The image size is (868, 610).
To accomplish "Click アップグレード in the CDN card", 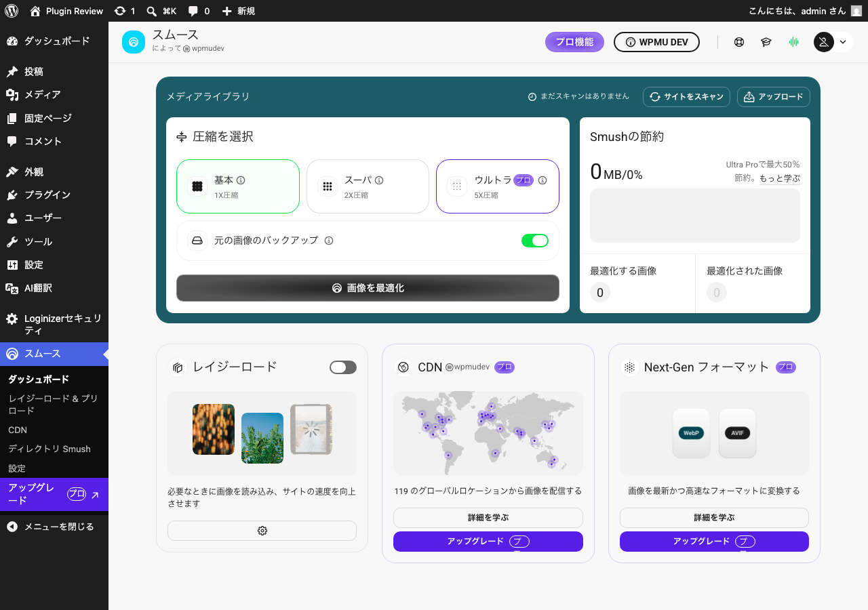I will (x=488, y=542).
